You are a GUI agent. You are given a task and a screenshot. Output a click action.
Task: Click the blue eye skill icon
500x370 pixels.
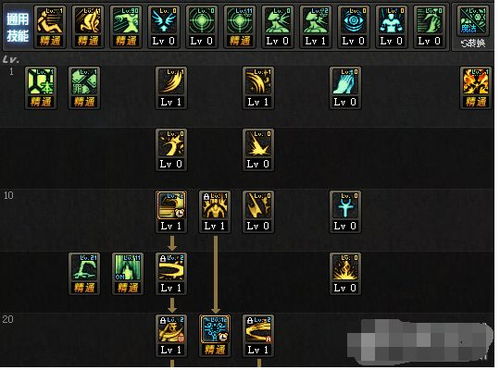[353, 27]
